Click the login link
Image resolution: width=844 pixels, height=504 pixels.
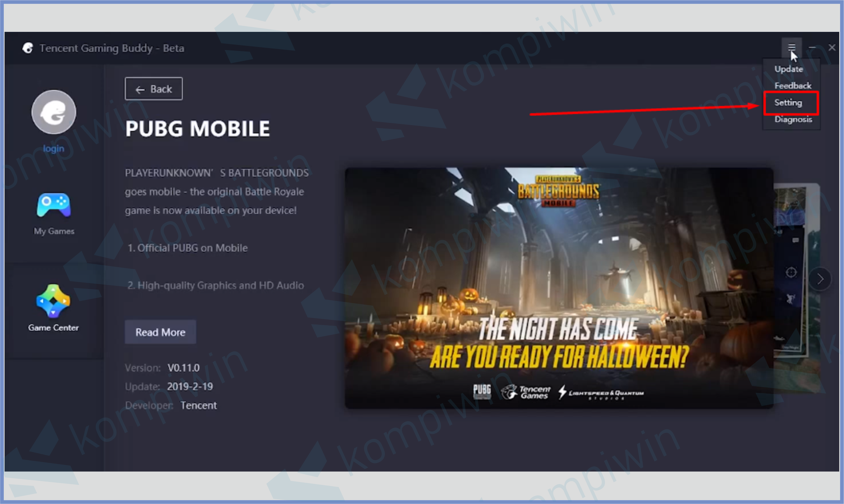53,148
